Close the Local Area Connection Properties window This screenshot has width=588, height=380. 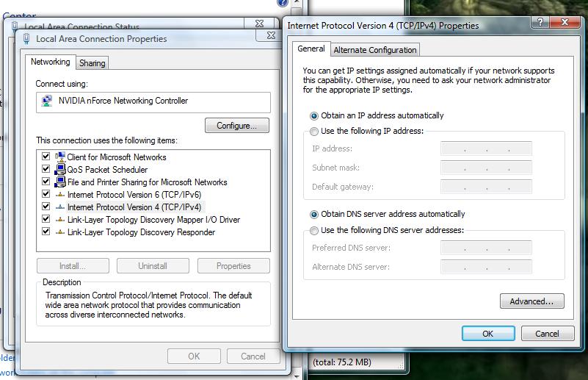[271, 35]
